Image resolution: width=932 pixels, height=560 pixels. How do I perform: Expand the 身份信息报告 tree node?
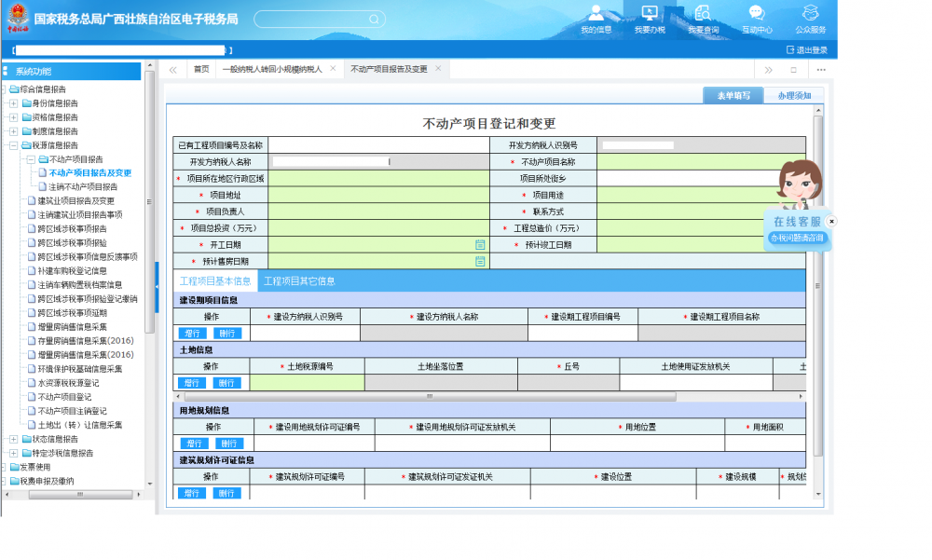click(13, 103)
